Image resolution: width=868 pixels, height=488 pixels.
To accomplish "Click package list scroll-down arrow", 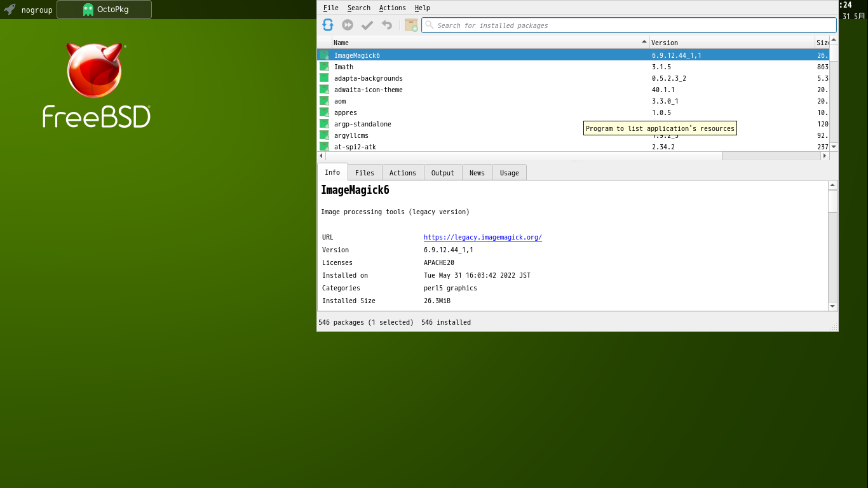I will 834,147.
